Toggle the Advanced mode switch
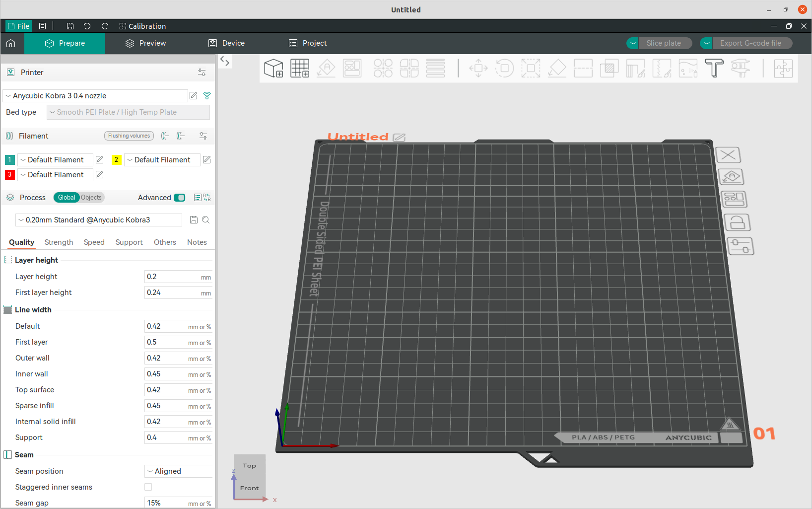This screenshot has height=509, width=812. (180, 198)
